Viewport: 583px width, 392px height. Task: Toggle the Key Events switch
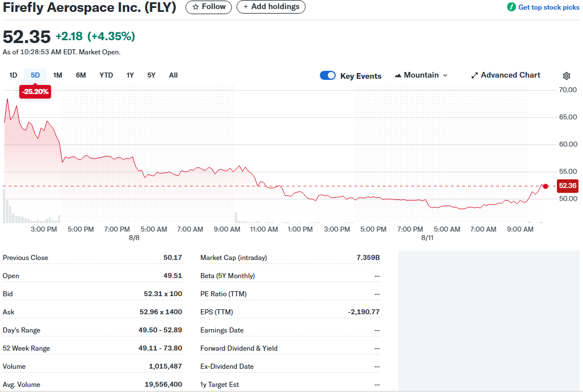[328, 75]
